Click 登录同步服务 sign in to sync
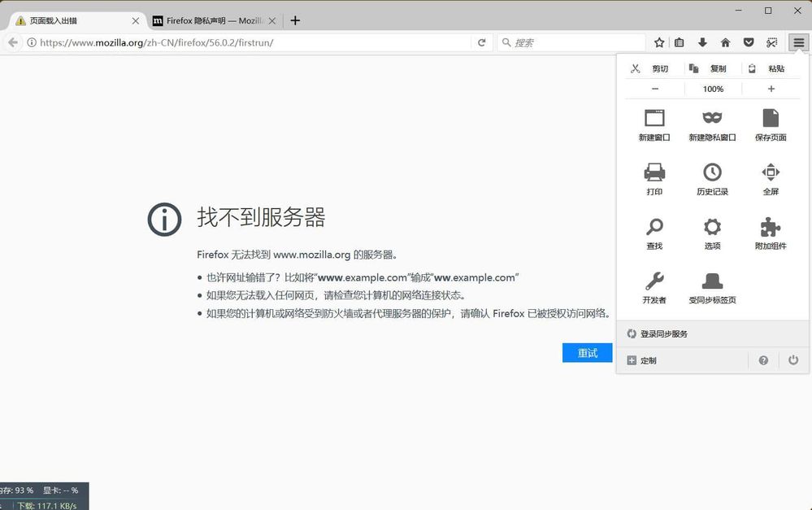 point(713,333)
